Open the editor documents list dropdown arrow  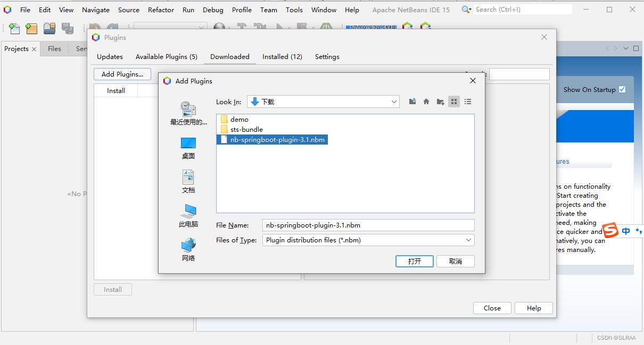coord(626,48)
